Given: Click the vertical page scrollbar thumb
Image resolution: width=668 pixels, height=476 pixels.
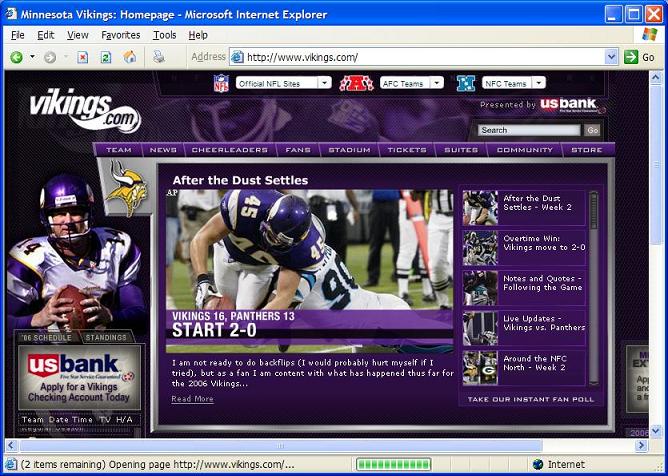Looking at the screenshot, I should pos(656,164).
